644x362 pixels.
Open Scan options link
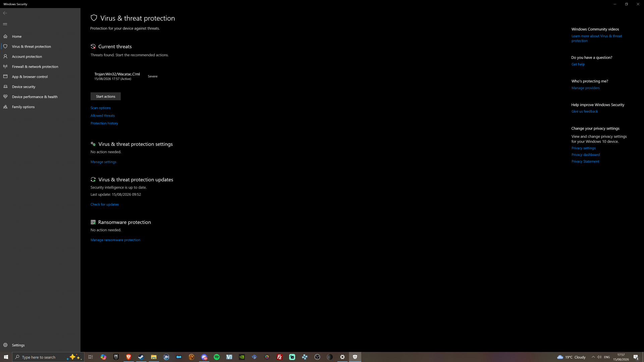pos(101,108)
